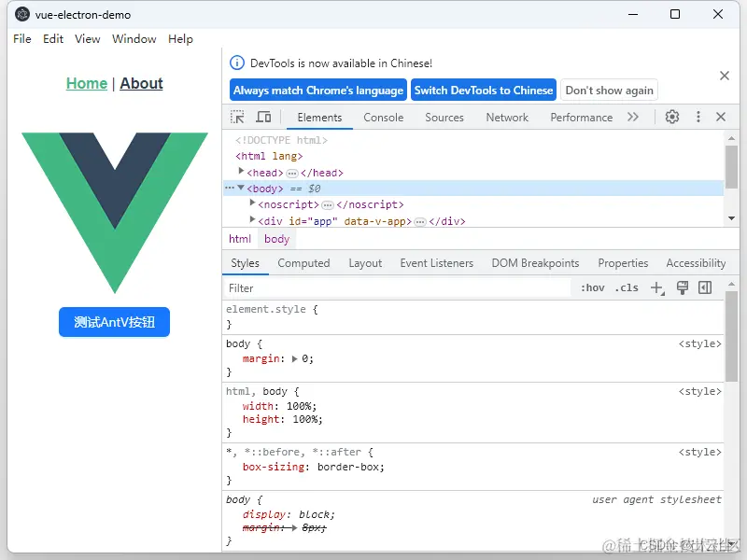747x560 pixels.
Task: Open the Edit menu
Action: click(53, 39)
